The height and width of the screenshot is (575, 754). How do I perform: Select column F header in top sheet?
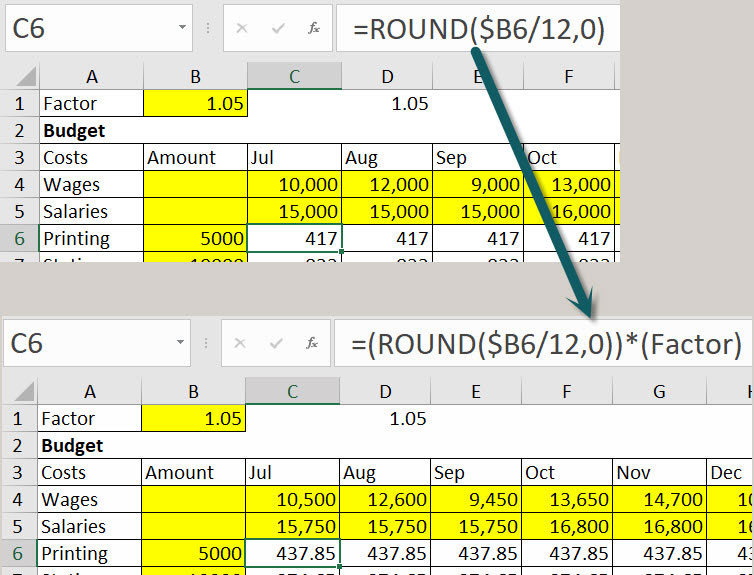point(569,77)
